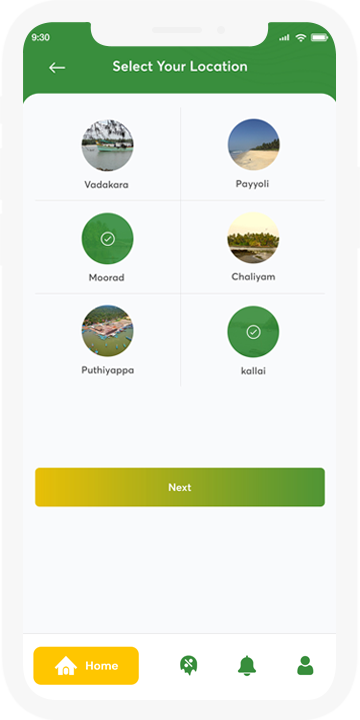Deselect the checked Moorad location
This screenshot has height=720, width=360.
point(107,239)
